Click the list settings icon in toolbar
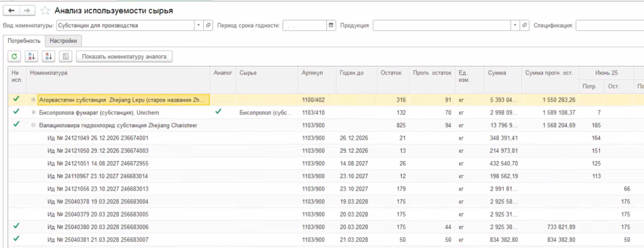The image size is (644, 248). coord(65,57)
